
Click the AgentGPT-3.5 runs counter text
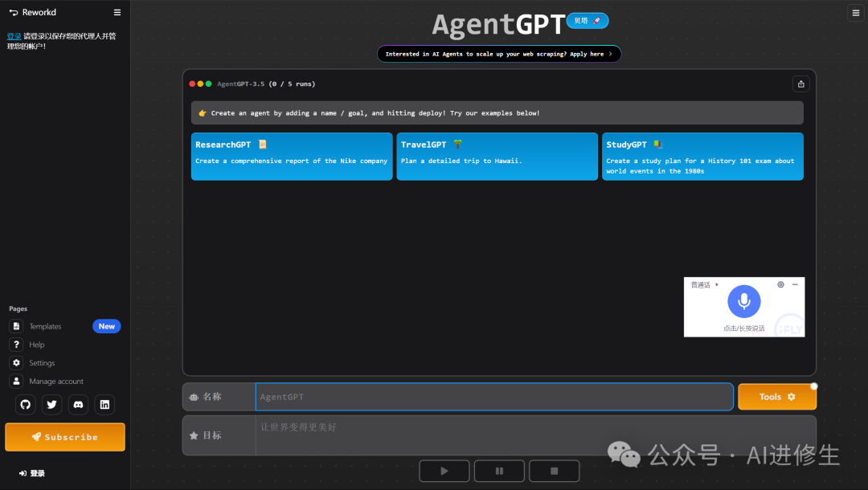[266, 84]
